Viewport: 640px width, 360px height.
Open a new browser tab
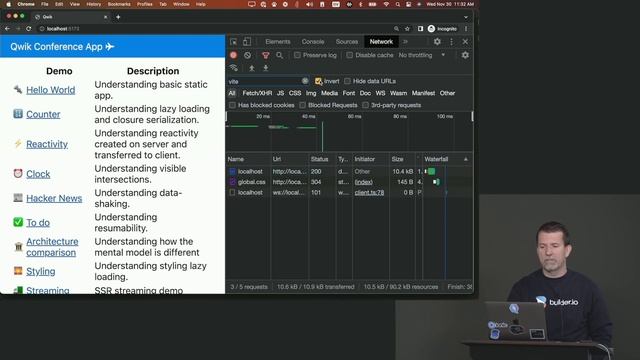coord(118,17)
